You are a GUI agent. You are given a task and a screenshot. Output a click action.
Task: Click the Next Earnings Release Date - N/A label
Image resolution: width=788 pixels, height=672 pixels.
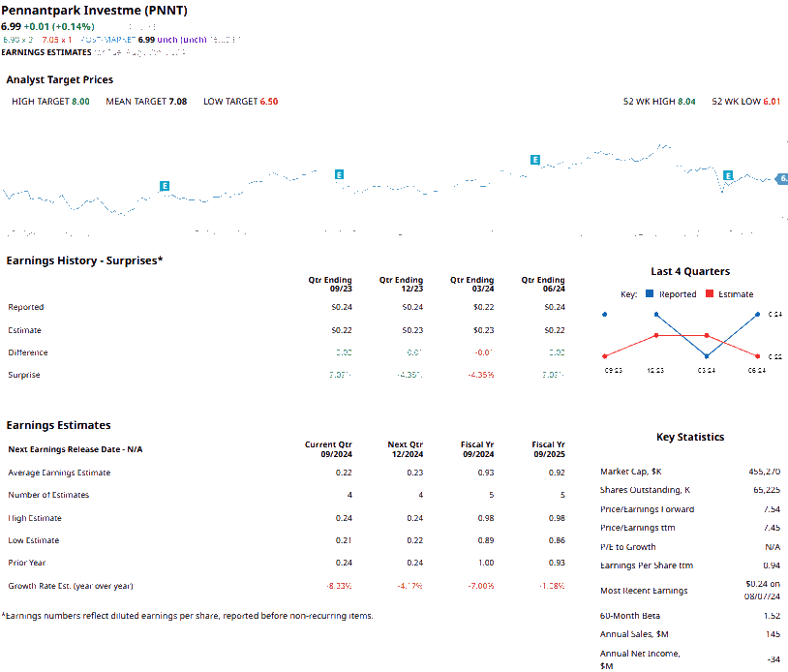tap(76, 449)
